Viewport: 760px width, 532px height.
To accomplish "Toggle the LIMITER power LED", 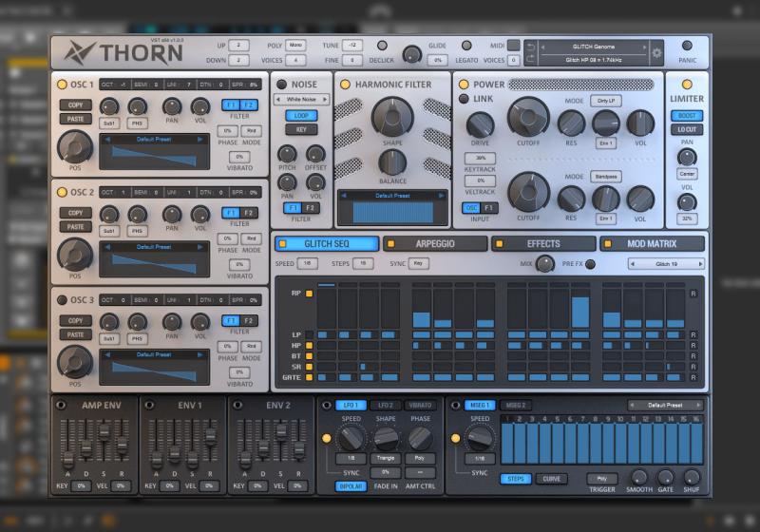I will 687,85.
